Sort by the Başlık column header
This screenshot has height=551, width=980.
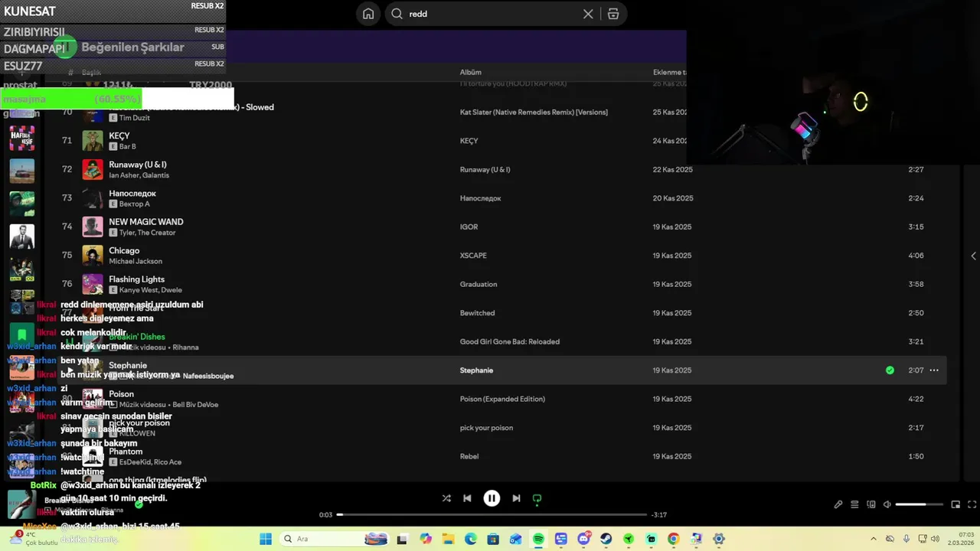coord(91,73)
